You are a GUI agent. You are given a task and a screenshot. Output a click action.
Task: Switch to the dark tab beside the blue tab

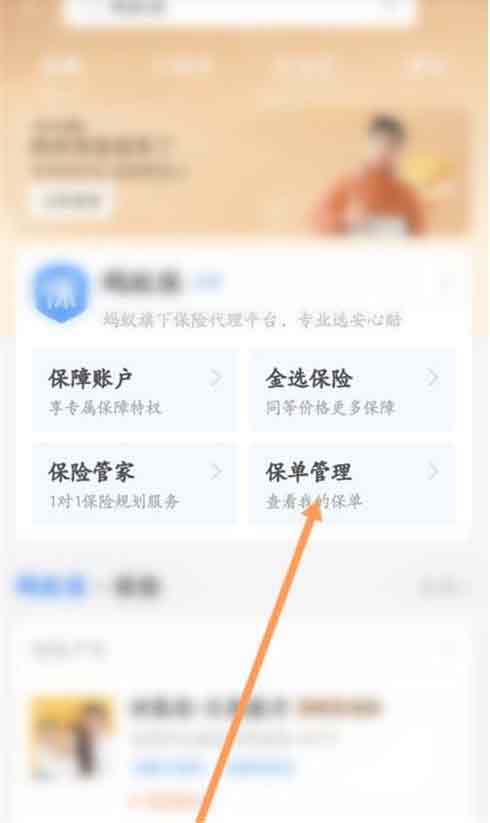click(136, 586)
